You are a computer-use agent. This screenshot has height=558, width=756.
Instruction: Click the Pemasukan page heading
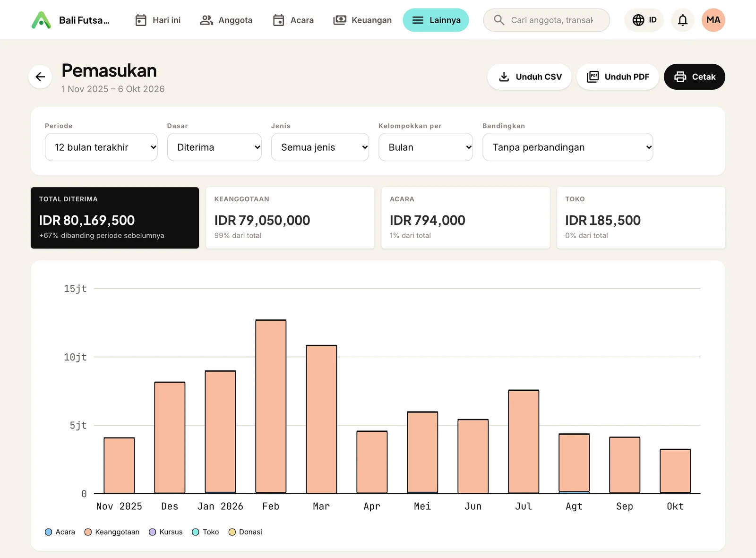[109, 70]
